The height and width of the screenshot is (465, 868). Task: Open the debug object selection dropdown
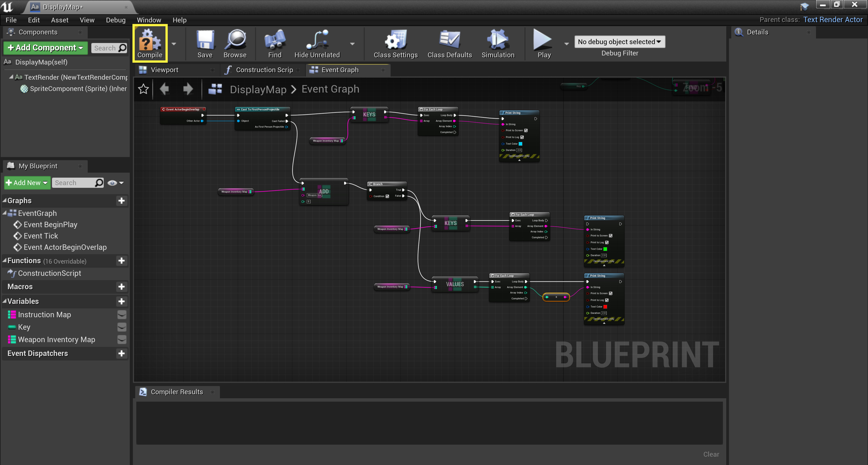click(x=619, y=42)
